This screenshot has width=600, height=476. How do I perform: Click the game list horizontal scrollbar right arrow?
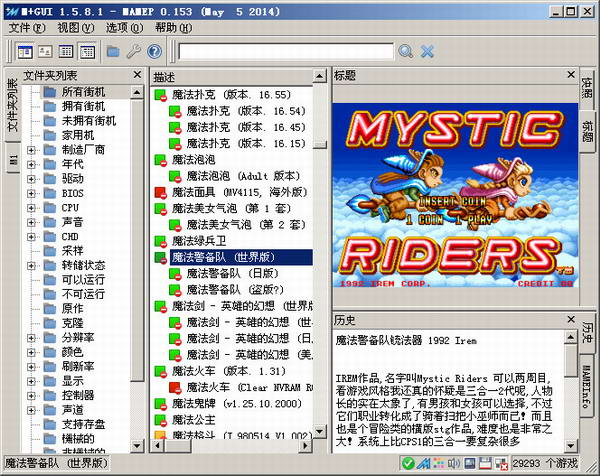click(305, 445)
